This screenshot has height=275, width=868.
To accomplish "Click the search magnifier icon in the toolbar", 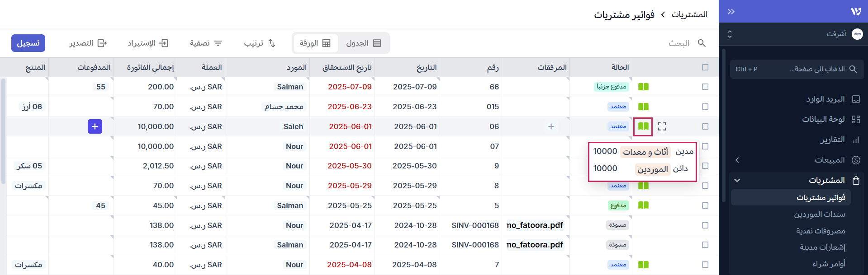I will [x=702, y=43].
